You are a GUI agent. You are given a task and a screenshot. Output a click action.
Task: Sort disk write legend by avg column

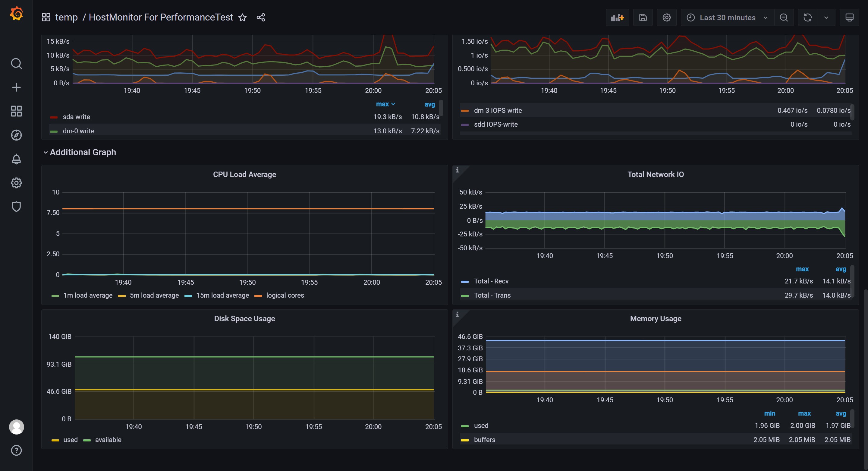point(429,105)
